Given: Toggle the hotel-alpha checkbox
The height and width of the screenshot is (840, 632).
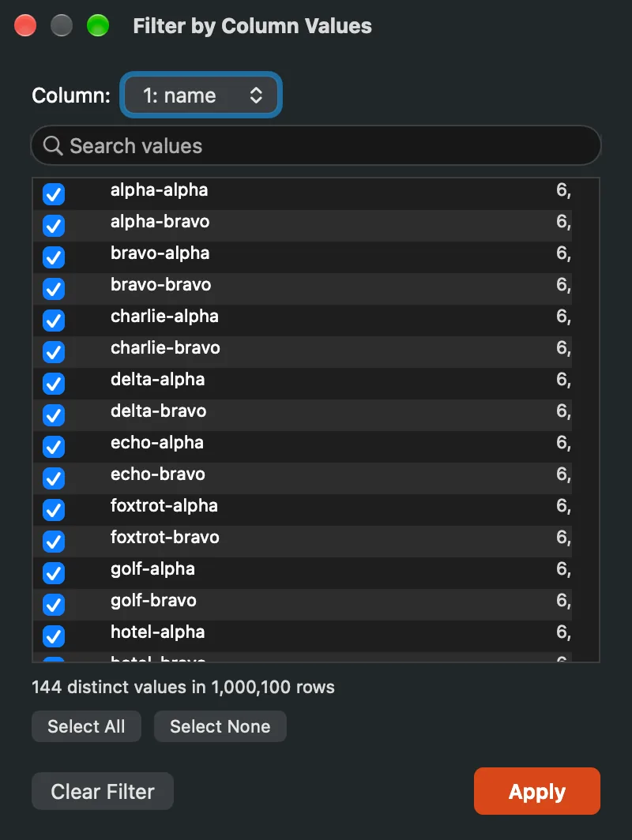Looking at the screenshot, I should coord(54,636).
